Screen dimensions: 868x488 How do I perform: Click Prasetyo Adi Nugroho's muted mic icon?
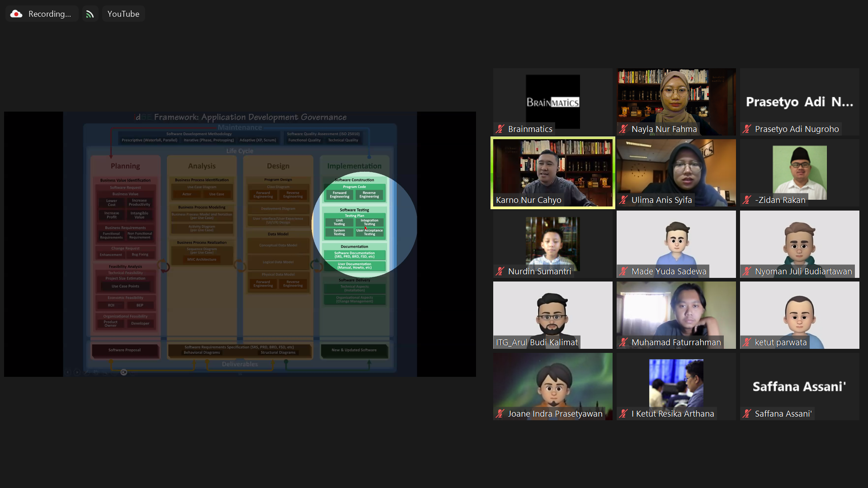[747, 129]
